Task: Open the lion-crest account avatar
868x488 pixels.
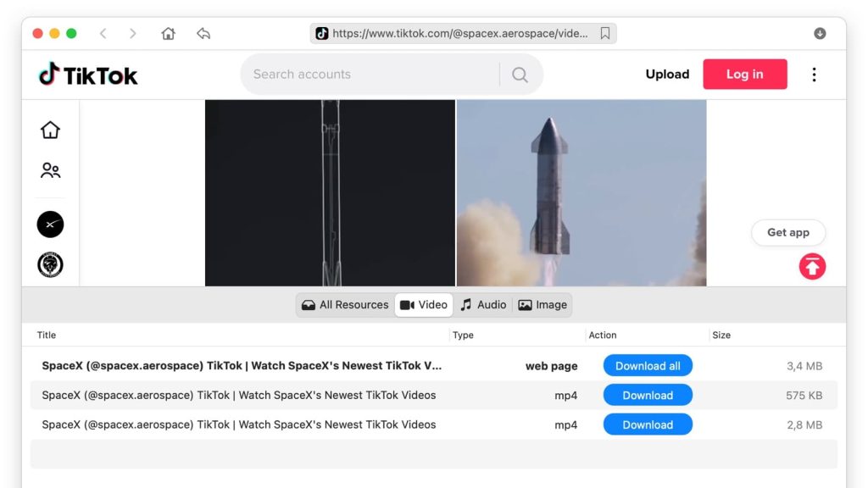Action: 50,265
